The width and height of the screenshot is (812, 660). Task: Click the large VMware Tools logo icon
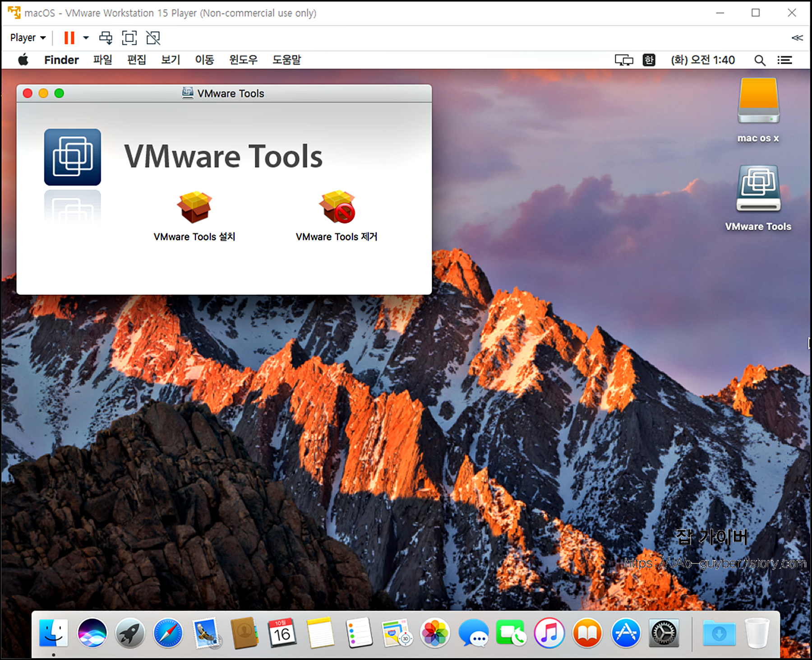click(73, 157)
